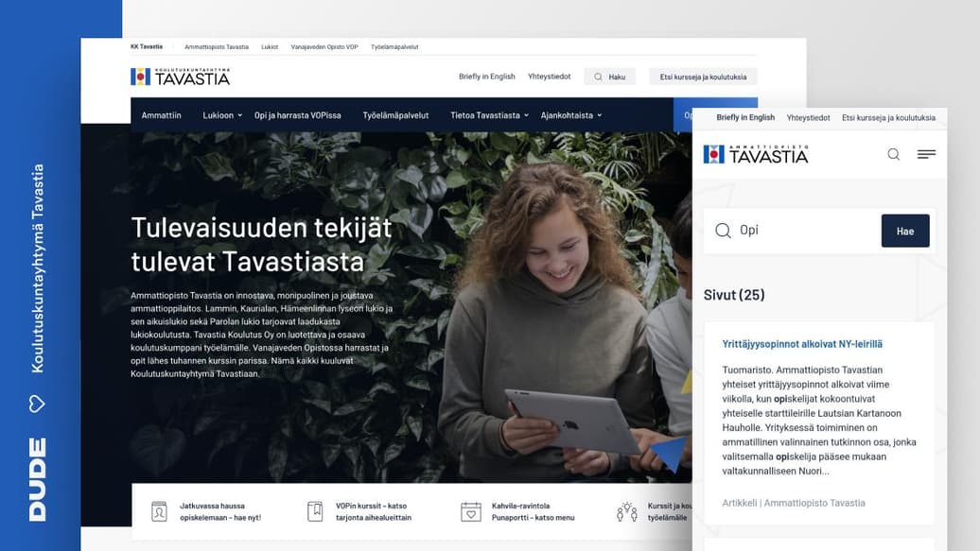Open Kahvila-ravintola Punaportti menu link
Viewport: 980px width, 551px height.
[534, 511]
